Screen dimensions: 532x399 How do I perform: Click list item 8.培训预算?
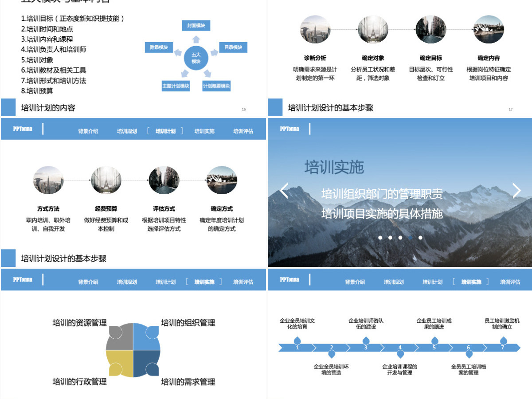[37, 91]
